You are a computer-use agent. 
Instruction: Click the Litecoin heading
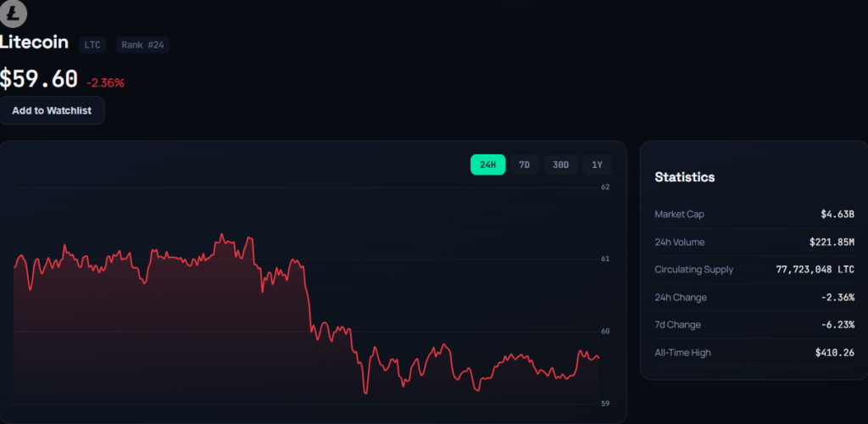[34, 42]
